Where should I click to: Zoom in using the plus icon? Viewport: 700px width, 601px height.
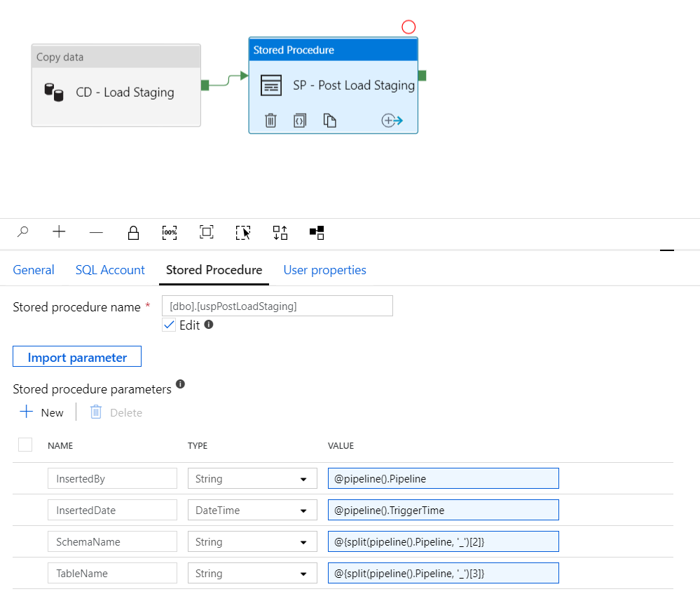tap(59, 232)
